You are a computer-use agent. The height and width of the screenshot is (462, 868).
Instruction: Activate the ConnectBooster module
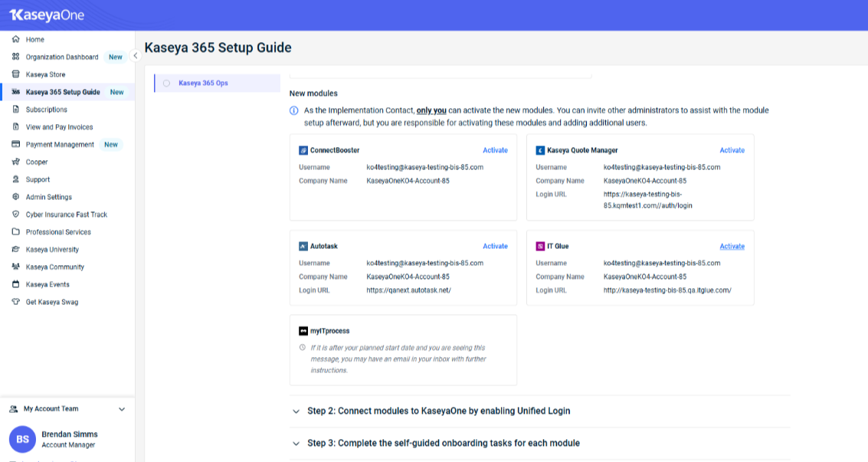495,150
